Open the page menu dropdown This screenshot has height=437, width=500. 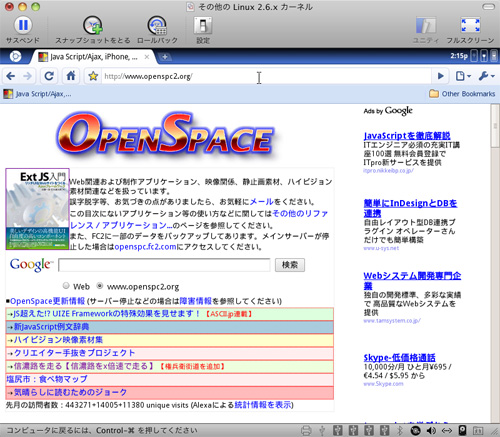click(x=463, y=76)
